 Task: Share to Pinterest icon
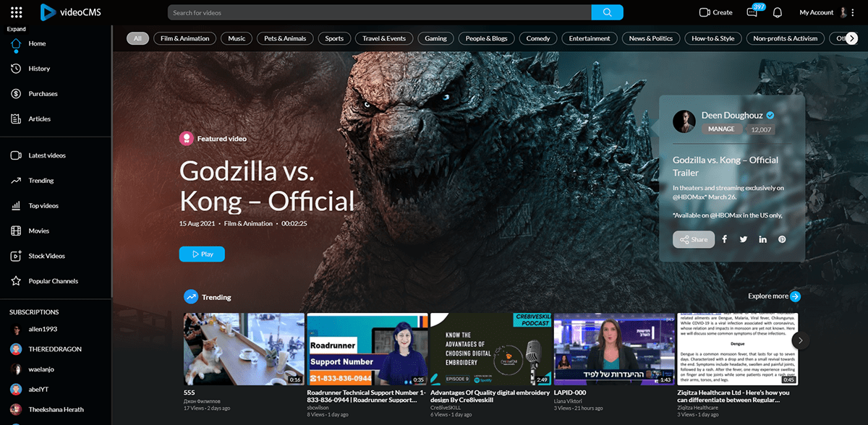point(782,239)
